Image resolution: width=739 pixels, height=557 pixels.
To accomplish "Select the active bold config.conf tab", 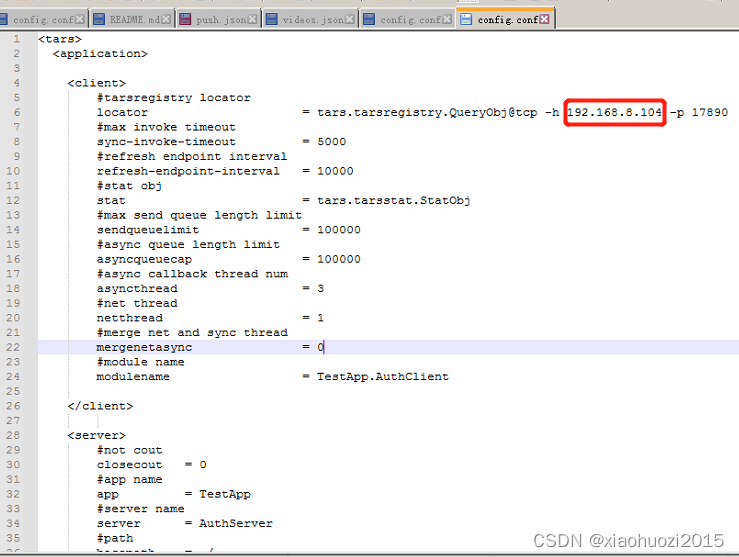I will 505,19.
